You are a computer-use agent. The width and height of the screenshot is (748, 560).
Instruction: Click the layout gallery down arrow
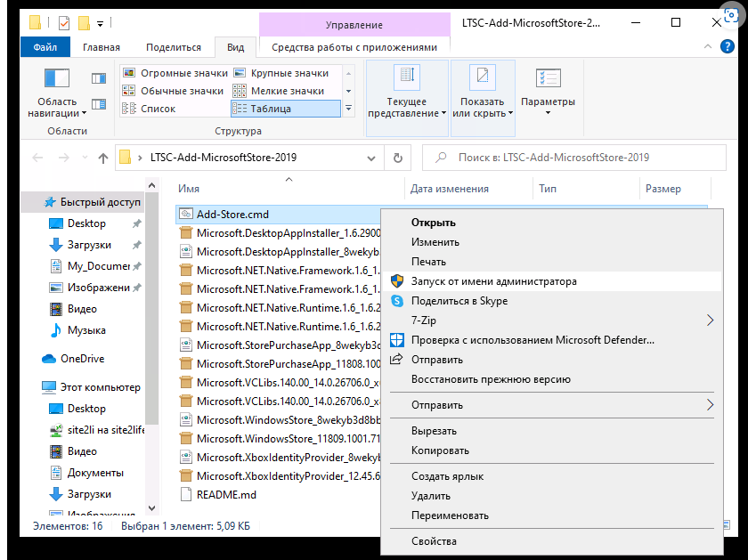coord(349,91)
